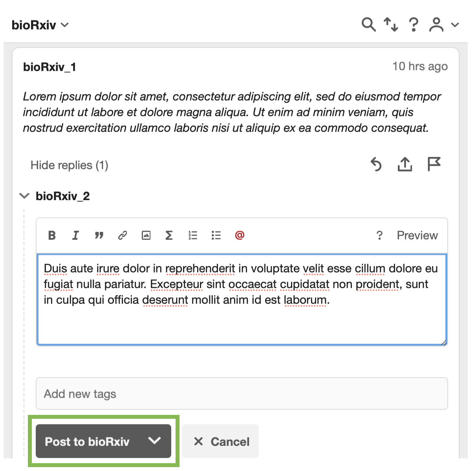
Task: Insert LaTeX math with sigma icon
Action: (169, 235)
